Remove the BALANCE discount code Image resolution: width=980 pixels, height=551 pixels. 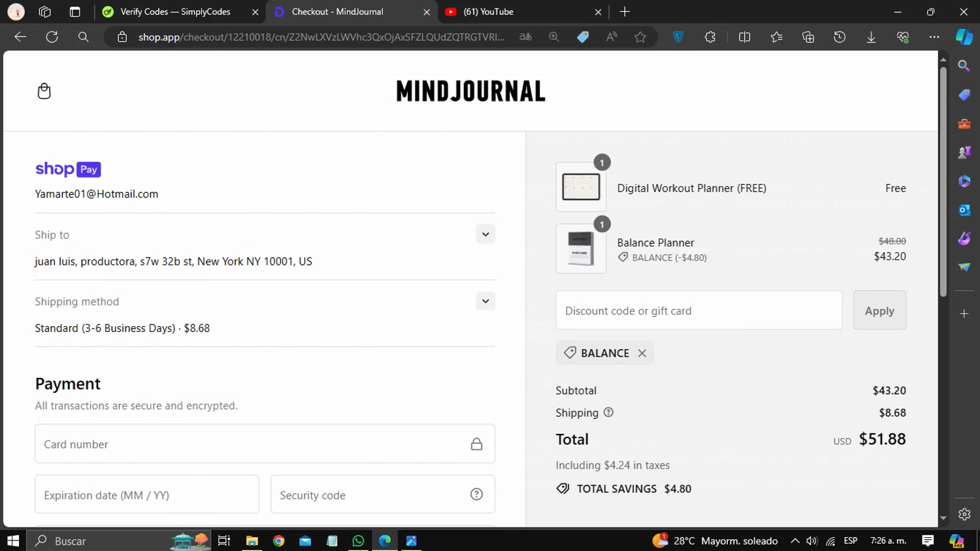(x=642, y=353)
